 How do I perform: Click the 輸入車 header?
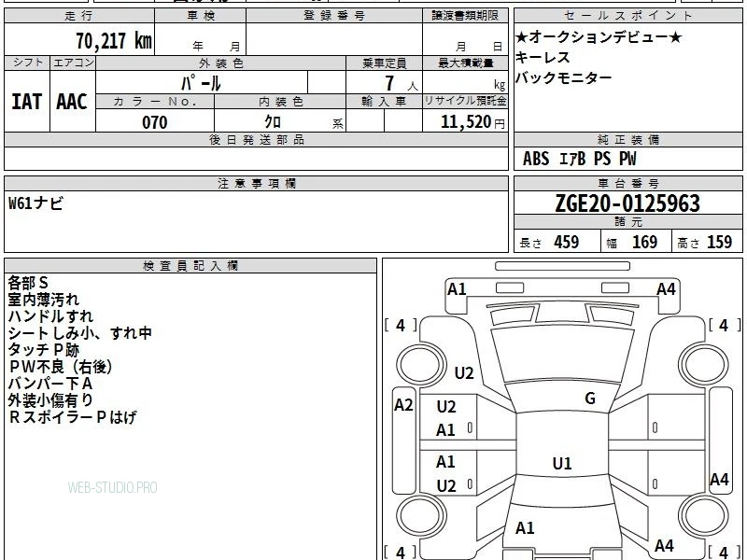coord(384,102)
